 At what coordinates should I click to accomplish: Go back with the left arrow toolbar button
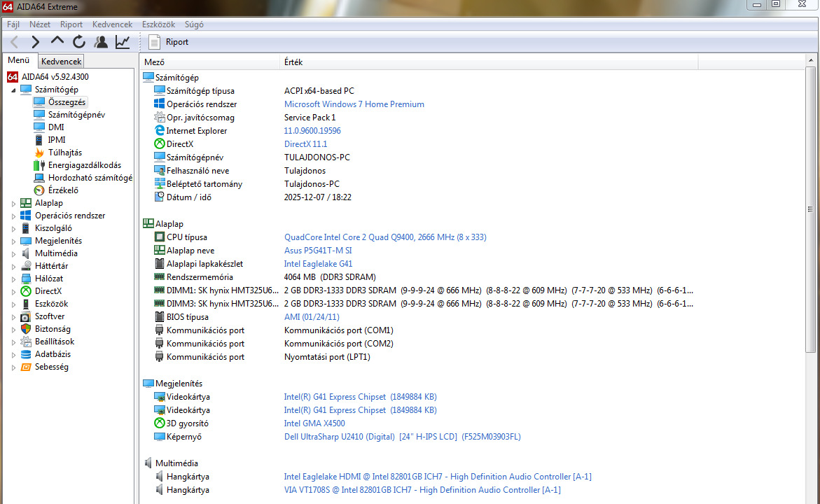pyautogui.click(x=14, y=42)
